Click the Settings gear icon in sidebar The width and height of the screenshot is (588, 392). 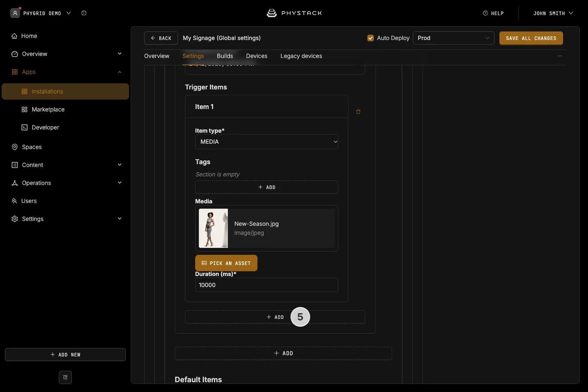[15, 219]
